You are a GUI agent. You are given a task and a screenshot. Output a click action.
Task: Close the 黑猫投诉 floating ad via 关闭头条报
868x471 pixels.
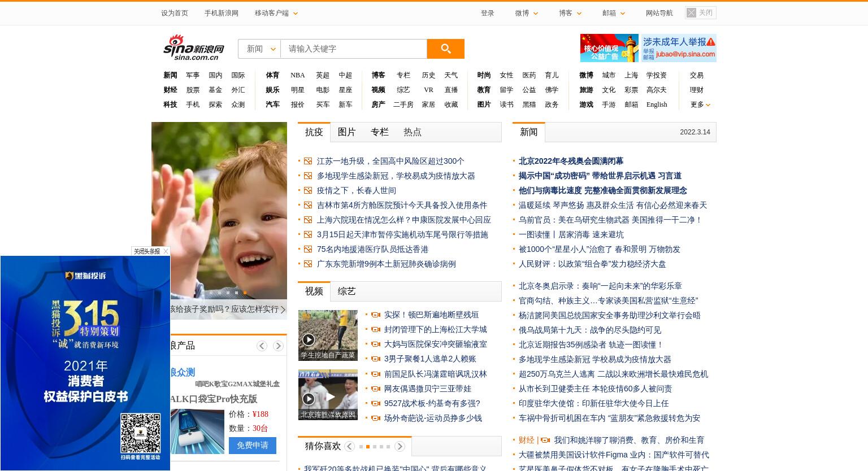pos(151,251)
